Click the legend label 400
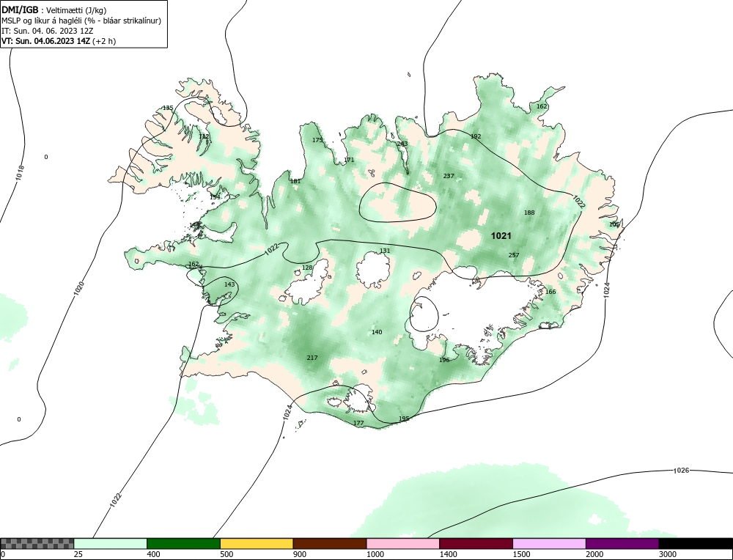The height and width of the screenshot is (560, 733). coord(153,555)
